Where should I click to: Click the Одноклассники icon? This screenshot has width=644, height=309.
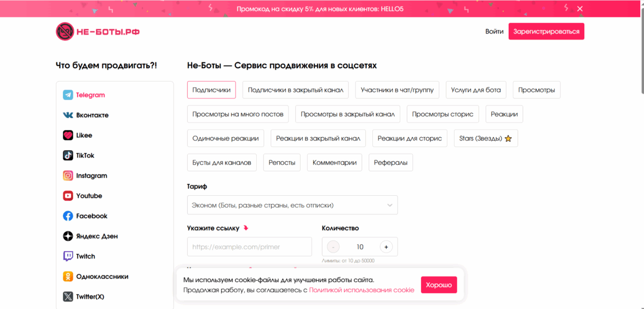(x=68, y=277)
